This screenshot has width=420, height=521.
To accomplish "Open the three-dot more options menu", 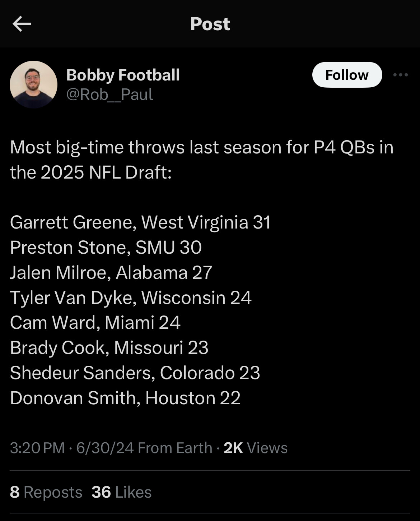I will pos(400,75).
